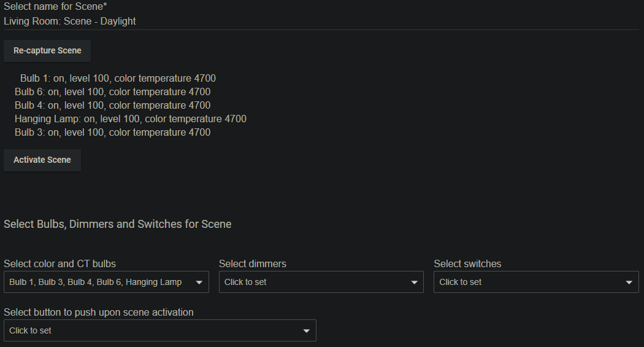The image size is (644, 347).
Task: Open the Select switches dropdown
Action: click(x=537, y=282)
